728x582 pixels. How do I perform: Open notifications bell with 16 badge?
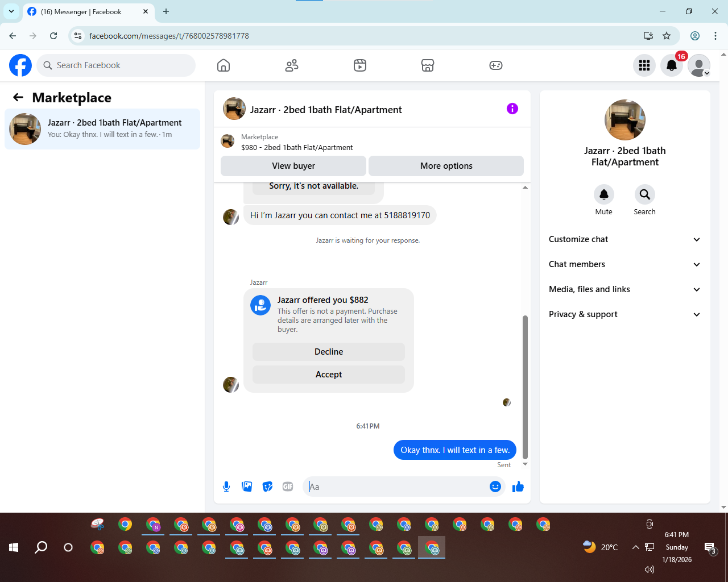click(672, 65)
